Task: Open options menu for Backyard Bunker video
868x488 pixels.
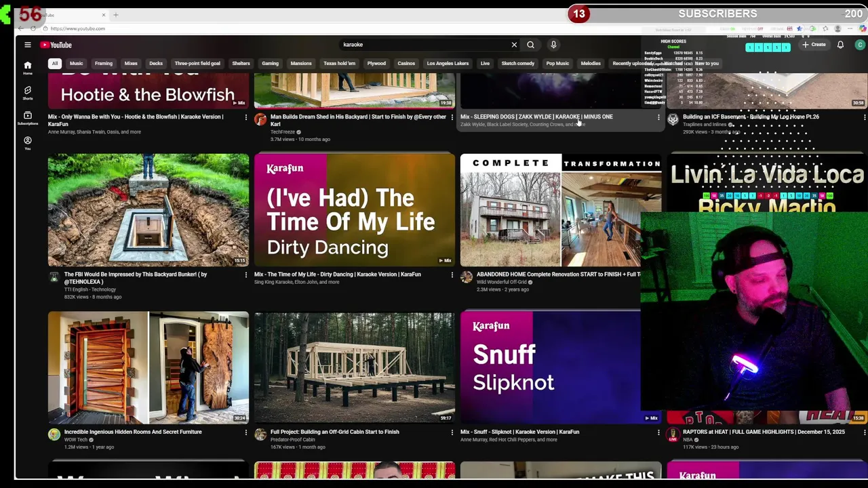Action: tap(246, 274)
